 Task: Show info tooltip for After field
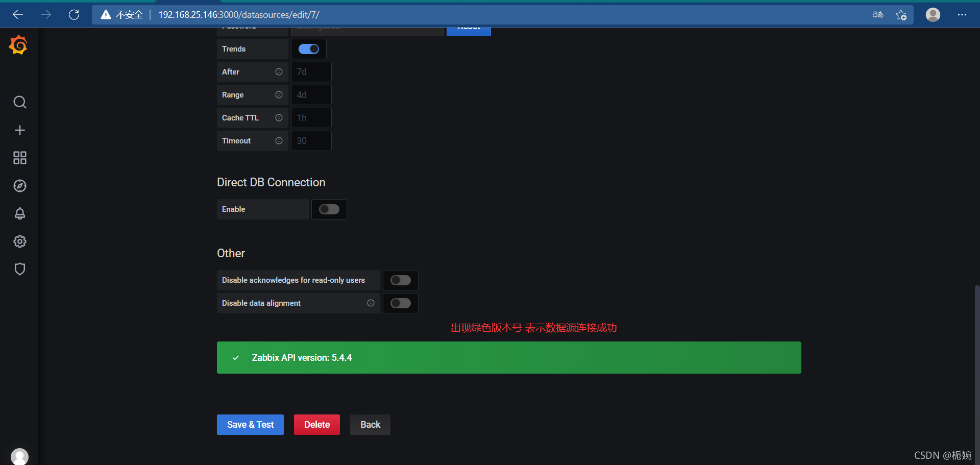click(x=279, y=72)
